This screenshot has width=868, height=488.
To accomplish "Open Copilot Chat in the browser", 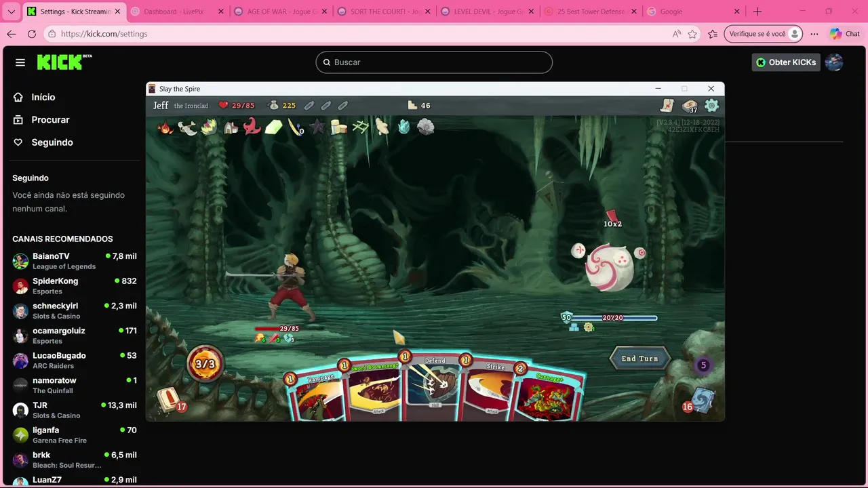I will (x=845, y=34).
